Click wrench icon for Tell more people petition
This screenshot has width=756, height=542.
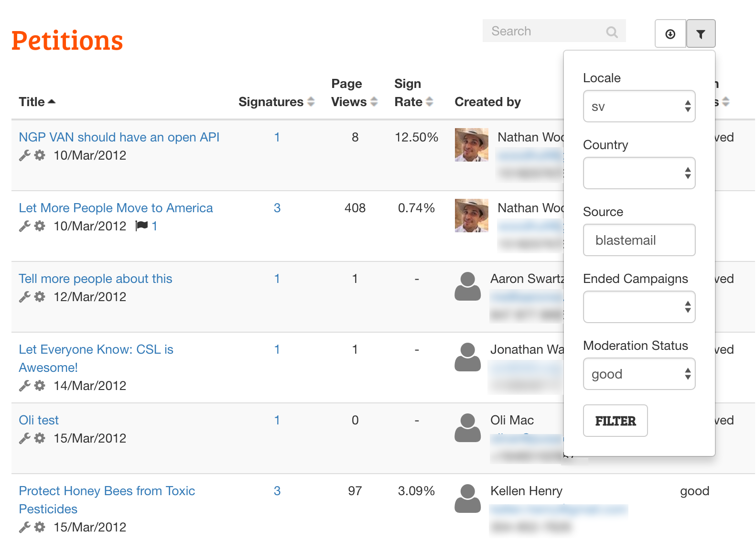coord(24,297)
